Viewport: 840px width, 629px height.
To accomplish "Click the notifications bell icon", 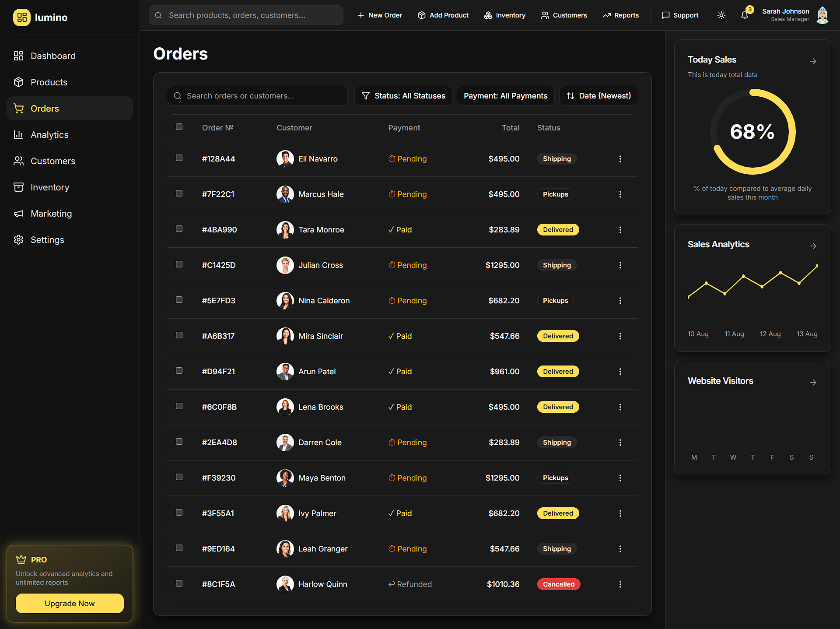I will (x=744, y=15).
